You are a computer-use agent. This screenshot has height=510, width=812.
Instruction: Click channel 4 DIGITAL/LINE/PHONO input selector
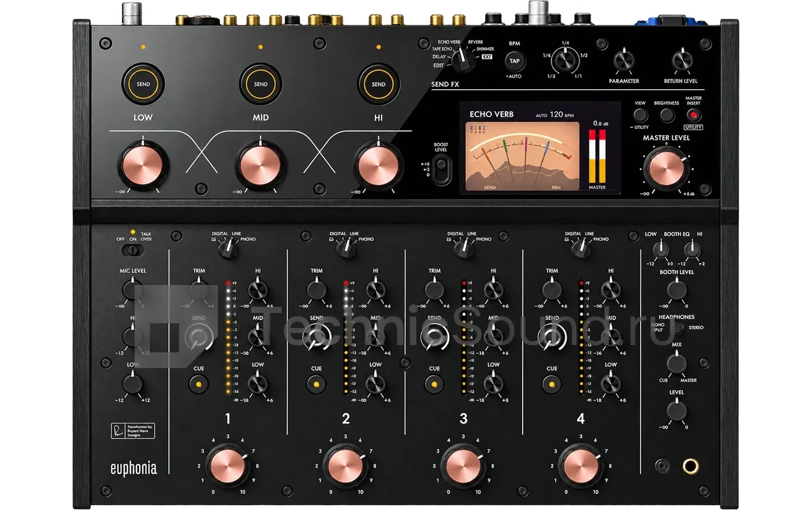pos(581,248)
